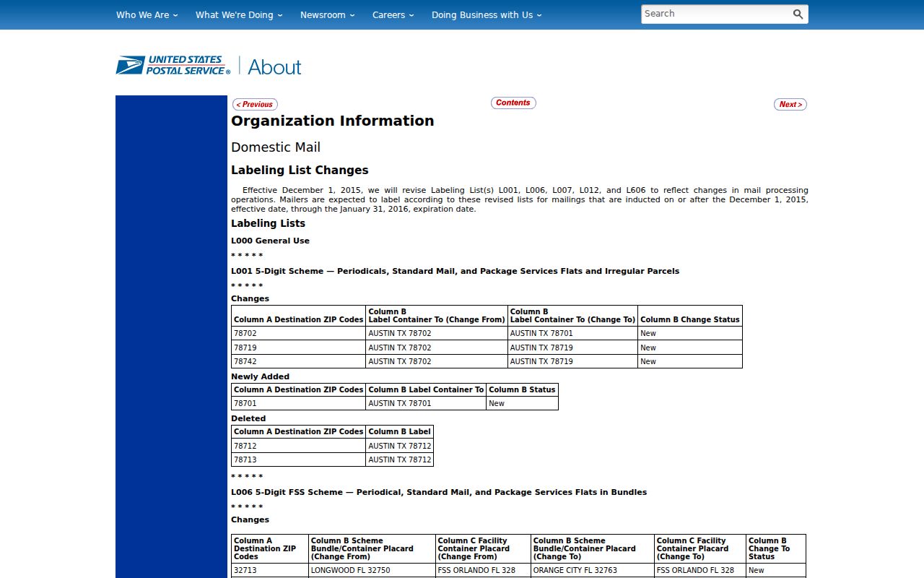Select cell 78702 in Changes table
The image size is (924, 578).
[298, 333]
